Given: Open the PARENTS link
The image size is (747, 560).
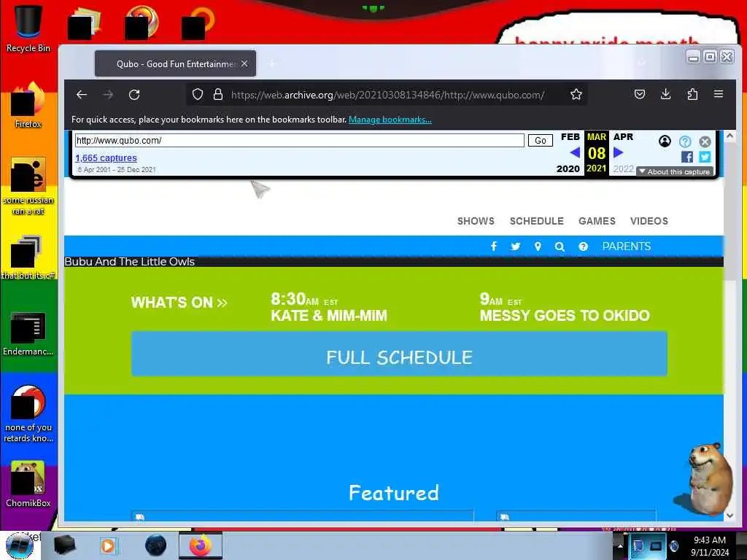Looking at the screenshot, I should (627, 246).
